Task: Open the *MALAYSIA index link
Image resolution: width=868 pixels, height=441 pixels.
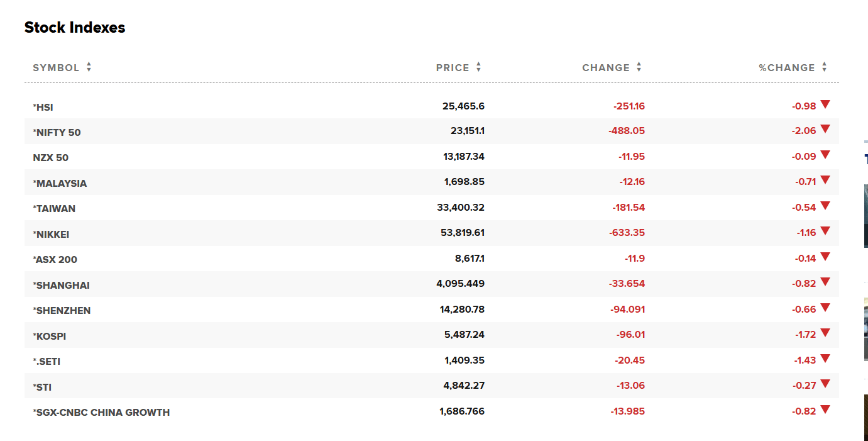Action: pyautogui.click(x=60, y=184)
